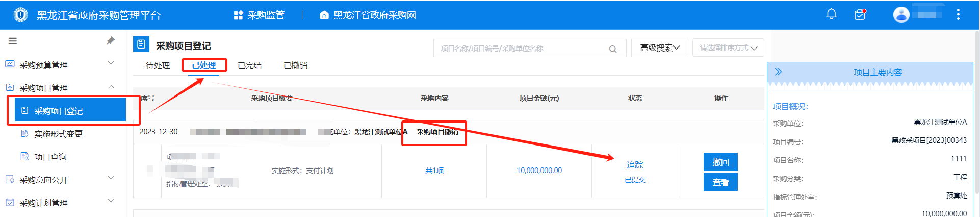Click the platform shield logo
This screenshot has width=980, height=217.
pyautogui.click(x=20, y=15)
